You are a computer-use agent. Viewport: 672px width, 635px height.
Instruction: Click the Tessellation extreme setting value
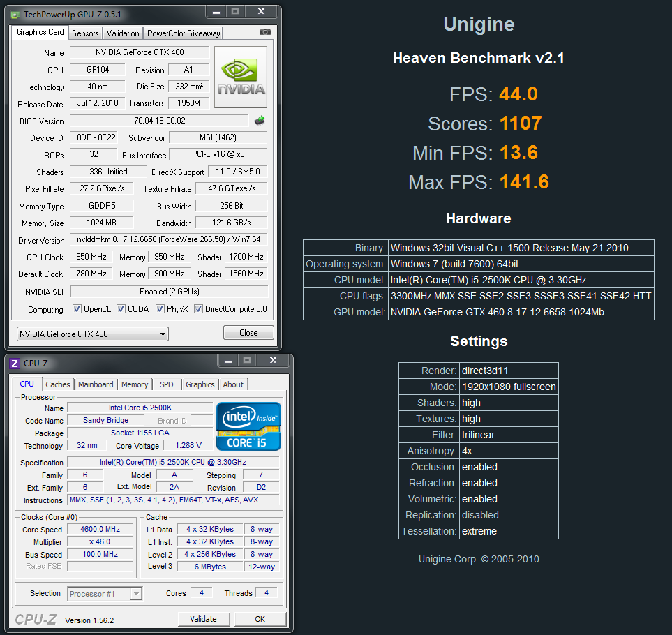[x=509, y=531]
